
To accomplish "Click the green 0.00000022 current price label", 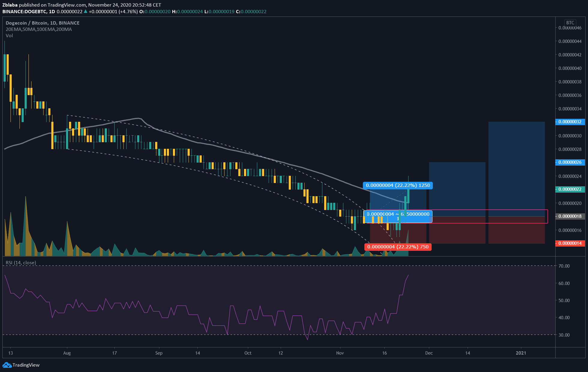I will click(x=570, y=189).
